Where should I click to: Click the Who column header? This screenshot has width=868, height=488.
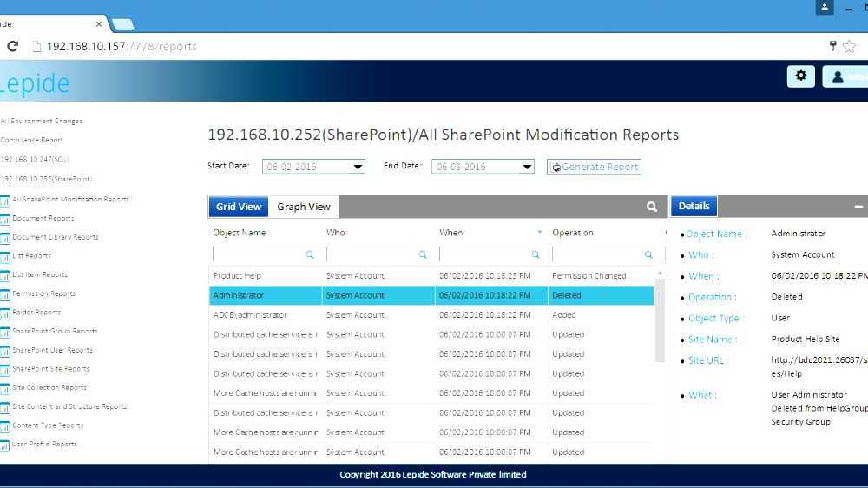pyautogui.click(x=335, y=233)
